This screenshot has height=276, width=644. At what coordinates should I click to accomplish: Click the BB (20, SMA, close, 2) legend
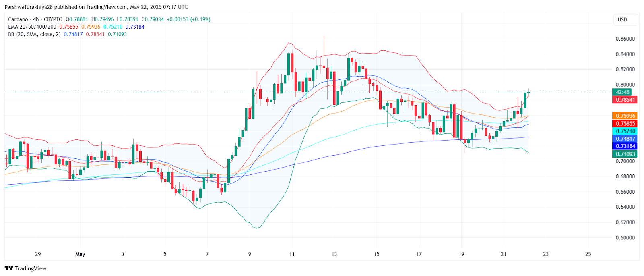tap(34, 34)
